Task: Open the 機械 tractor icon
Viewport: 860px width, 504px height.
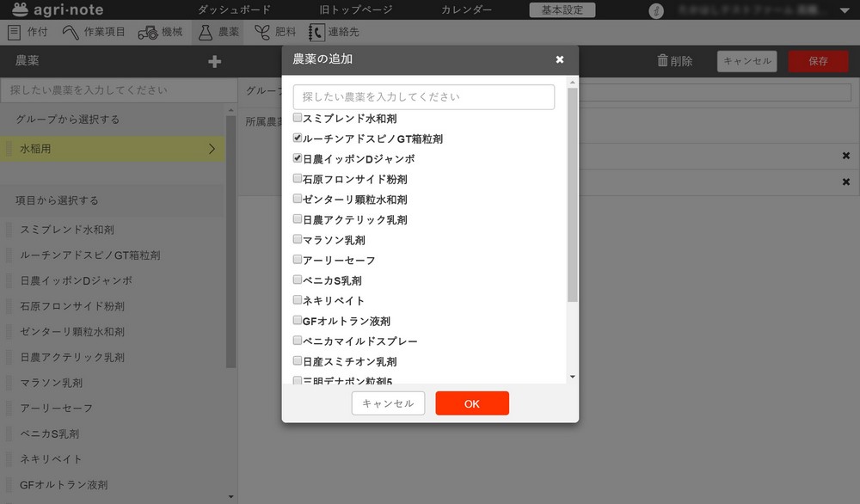Action: click(x=147, y=33)
